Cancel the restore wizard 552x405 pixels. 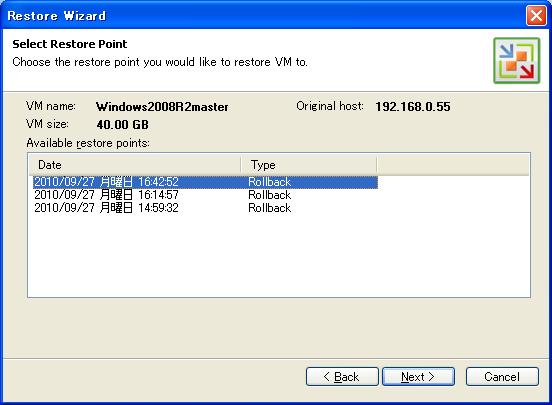pyautogui.click(x=502, y=377)
